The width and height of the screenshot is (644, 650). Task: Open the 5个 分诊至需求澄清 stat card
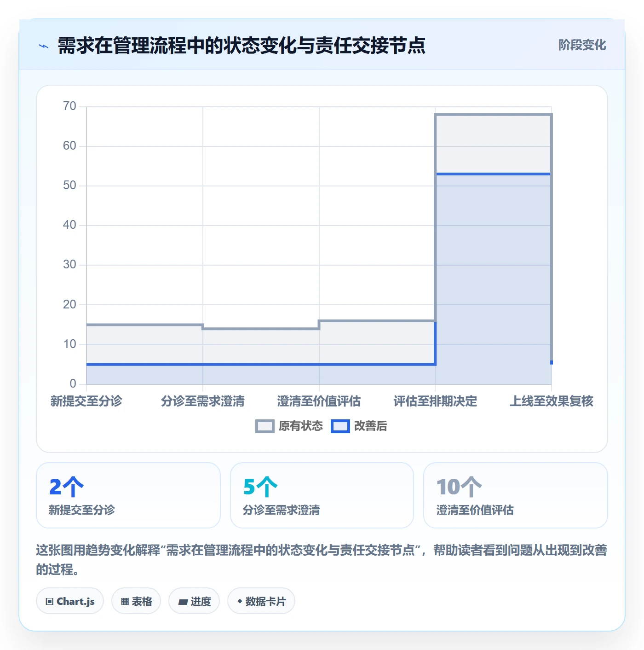(x=322, y=495)
